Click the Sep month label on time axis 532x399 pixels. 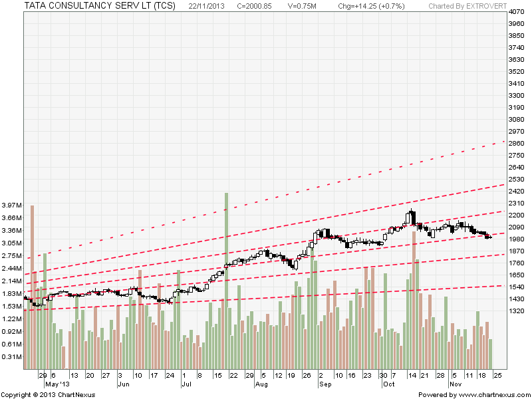[325, 384]
